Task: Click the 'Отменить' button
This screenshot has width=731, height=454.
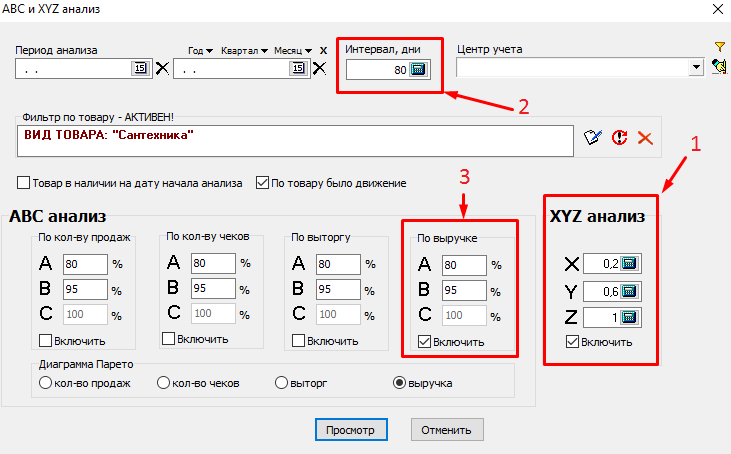Action: point(447,430)
